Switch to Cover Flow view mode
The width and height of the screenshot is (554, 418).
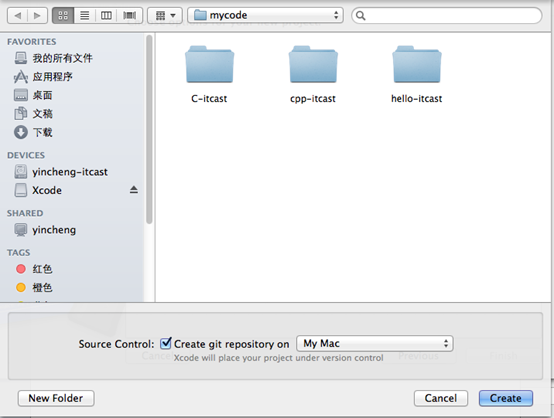pos(130,16)
